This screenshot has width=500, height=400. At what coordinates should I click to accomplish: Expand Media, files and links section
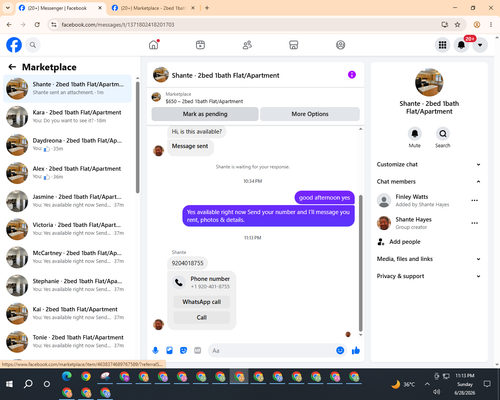[x=429, y=259]
